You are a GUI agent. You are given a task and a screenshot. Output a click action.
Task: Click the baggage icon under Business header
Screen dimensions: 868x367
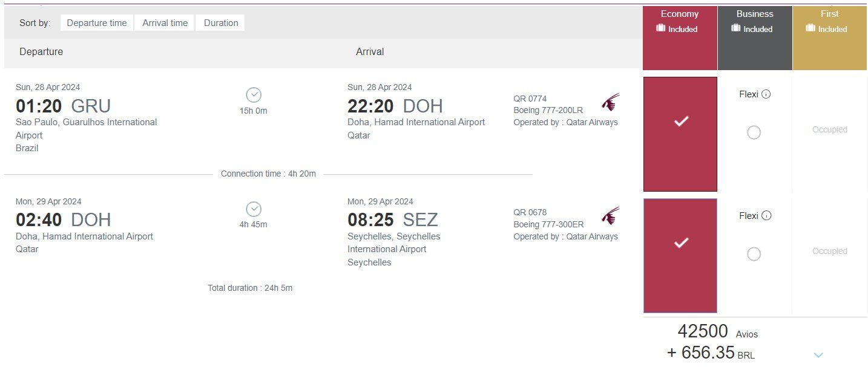pyautogui.click(x=736, y=28)
